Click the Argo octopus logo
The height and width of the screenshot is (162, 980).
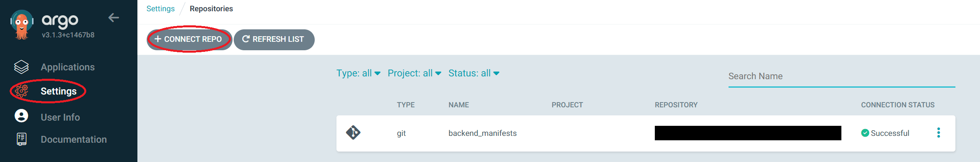(x=22, y=25)
